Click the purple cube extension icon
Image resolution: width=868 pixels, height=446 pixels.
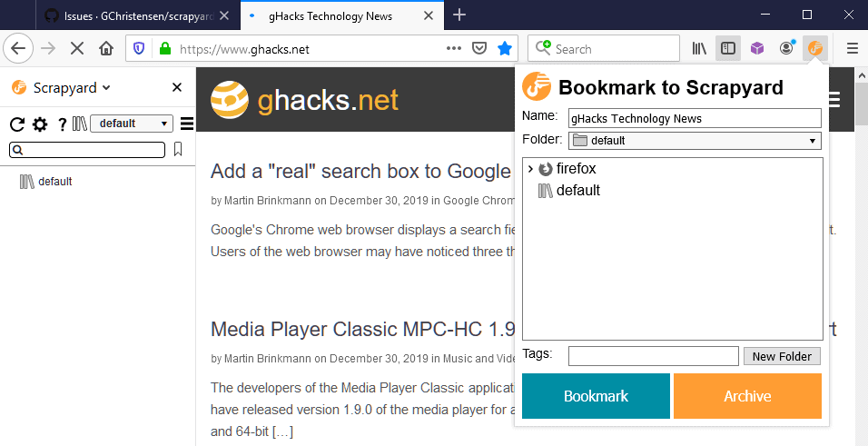point(756,49)
